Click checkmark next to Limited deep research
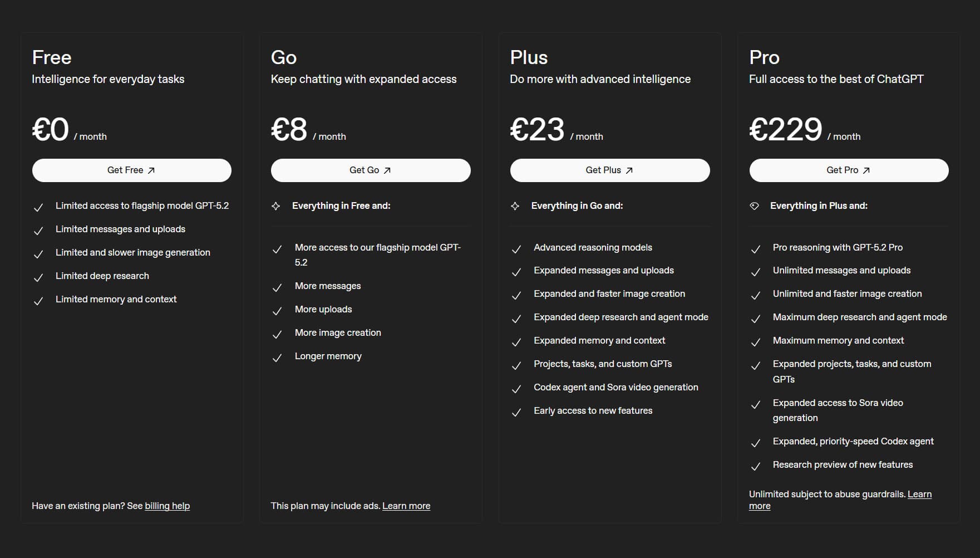This screenshot has height=558, width=980. click(38, 277)
